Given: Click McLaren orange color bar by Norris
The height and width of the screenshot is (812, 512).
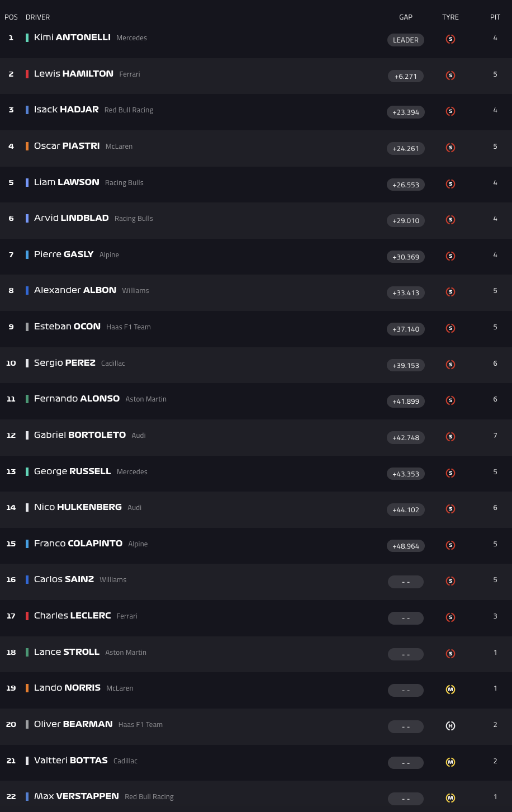Looking at the screenshot, I should 27,688.
